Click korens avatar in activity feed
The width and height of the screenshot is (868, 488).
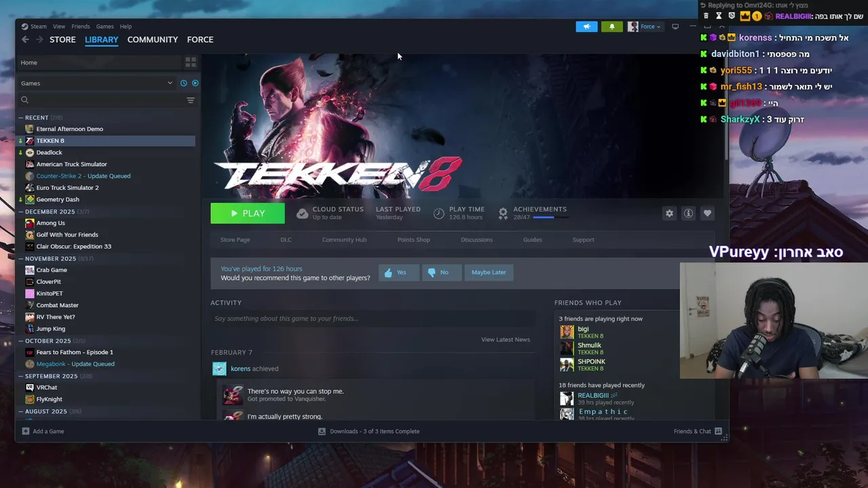pos(219,369)
